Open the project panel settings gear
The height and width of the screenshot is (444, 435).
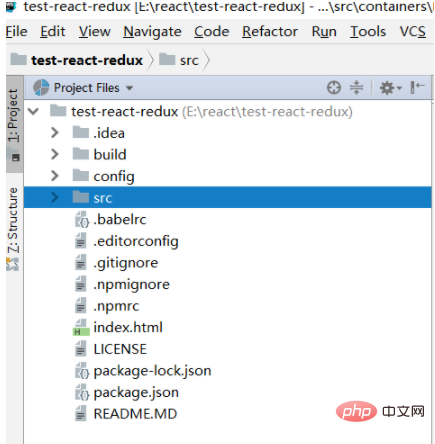[390, 88]
